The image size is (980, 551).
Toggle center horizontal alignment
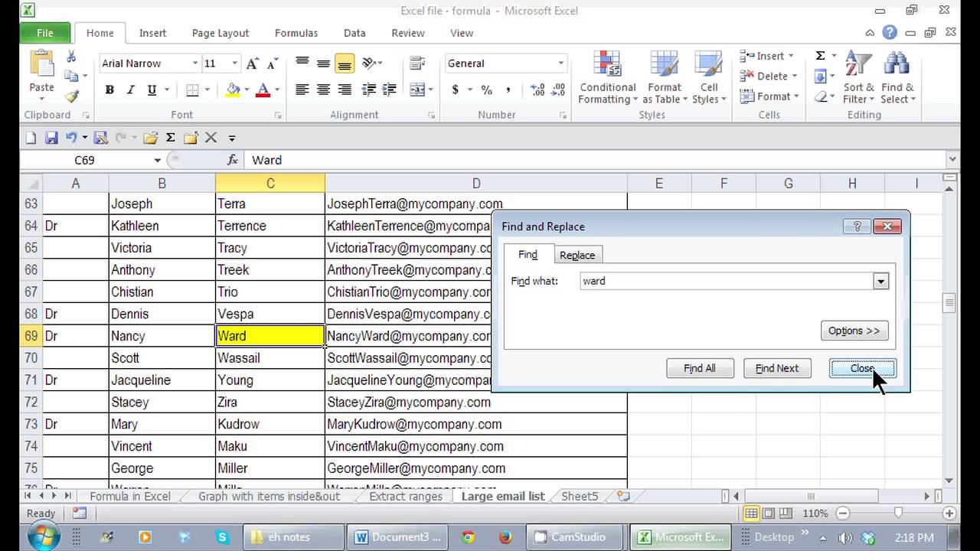(x=323, y=90)
